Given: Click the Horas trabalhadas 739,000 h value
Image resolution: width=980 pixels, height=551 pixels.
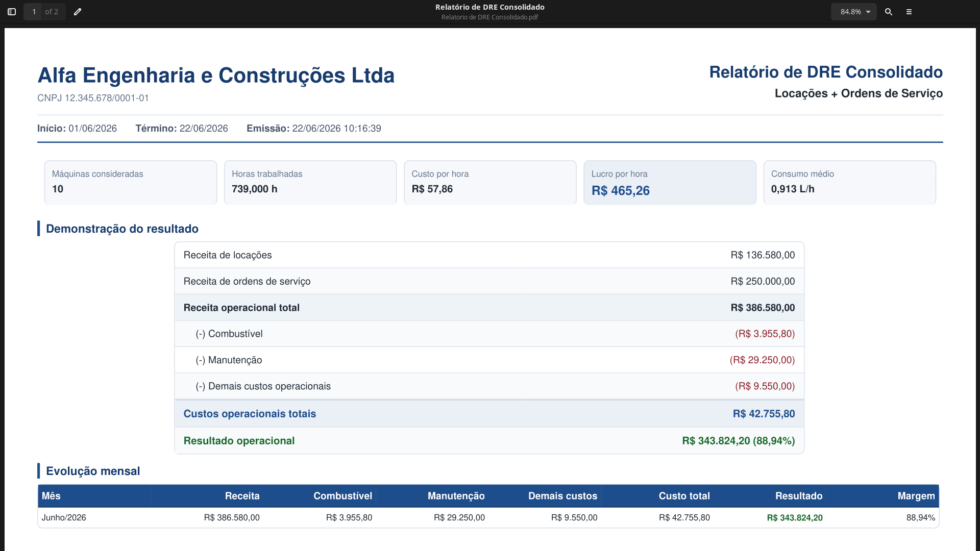Looking at the screenshot, I should tap(255, 189).
